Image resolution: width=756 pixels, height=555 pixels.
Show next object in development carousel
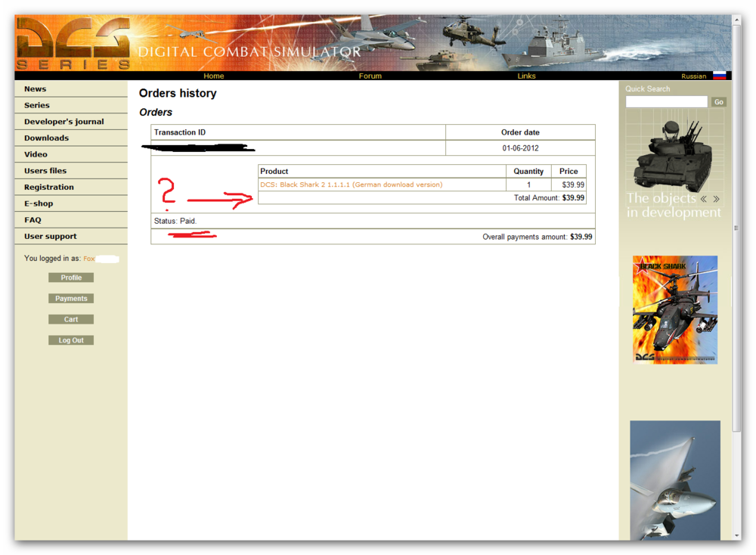coord(715,198)
